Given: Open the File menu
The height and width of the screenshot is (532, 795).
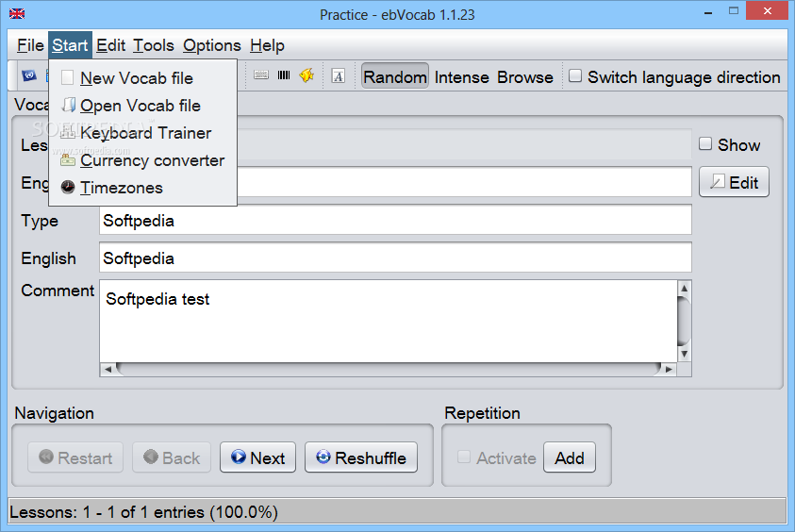Looking at the screenshot, I should coord(30,45).
